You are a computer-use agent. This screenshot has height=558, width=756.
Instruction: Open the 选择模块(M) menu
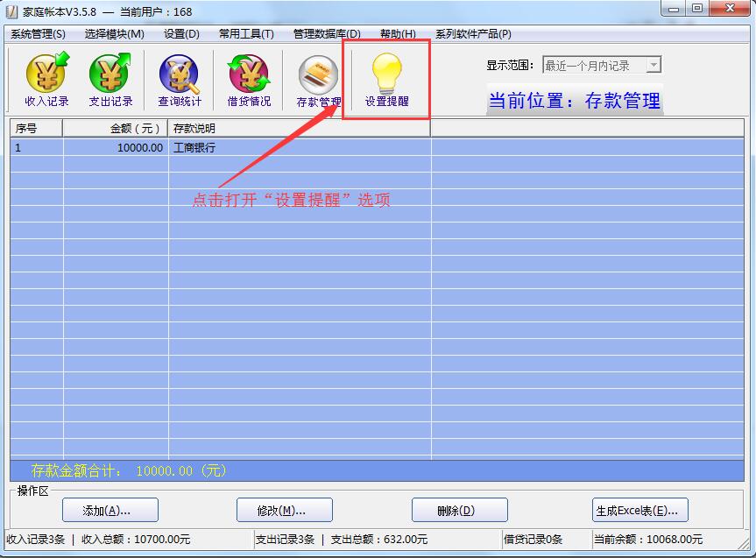coord(114,34)
